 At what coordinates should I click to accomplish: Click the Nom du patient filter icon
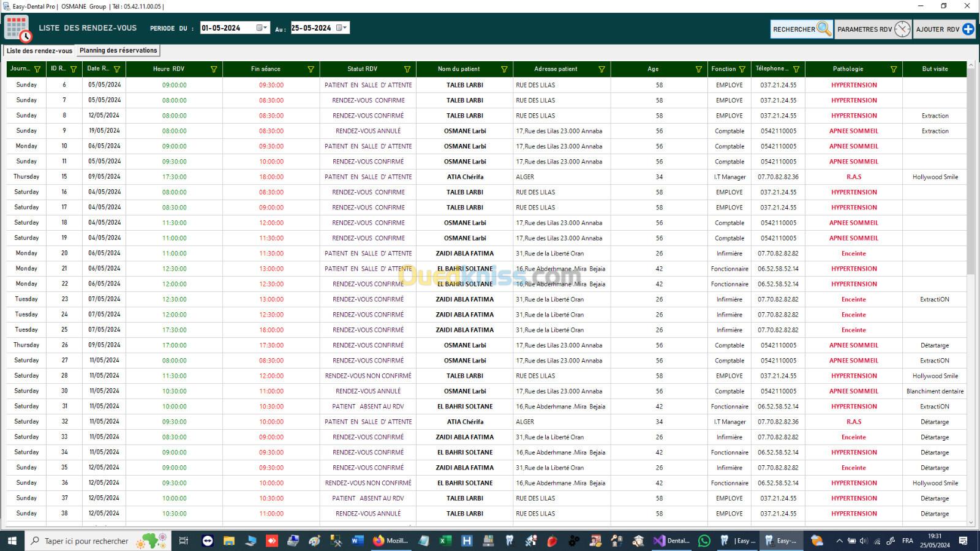tap(504, 69)
